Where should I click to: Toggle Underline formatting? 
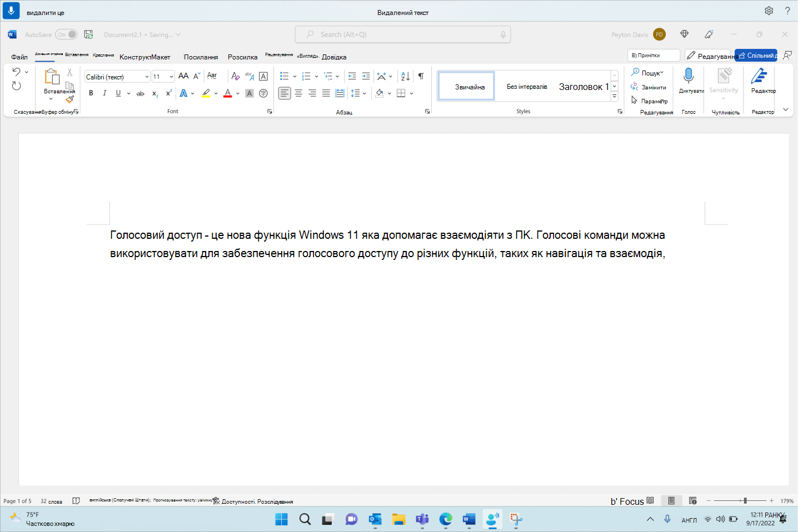point(118,93)
